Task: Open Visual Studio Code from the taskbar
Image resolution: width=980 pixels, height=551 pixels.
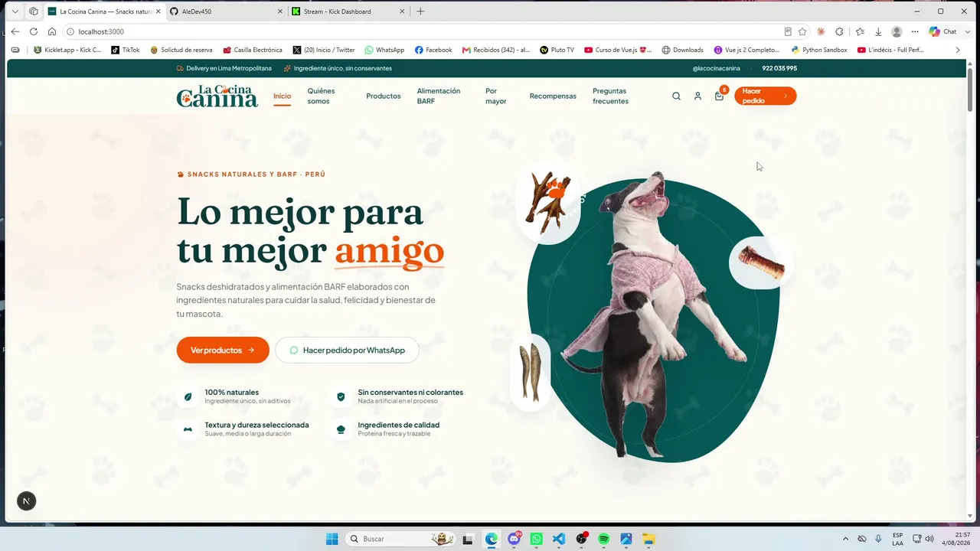Action: (x=559, y=539)
